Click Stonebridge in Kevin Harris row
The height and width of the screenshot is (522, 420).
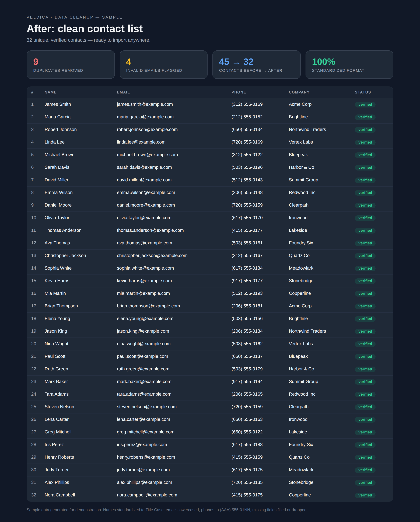[x=301, y=281]
